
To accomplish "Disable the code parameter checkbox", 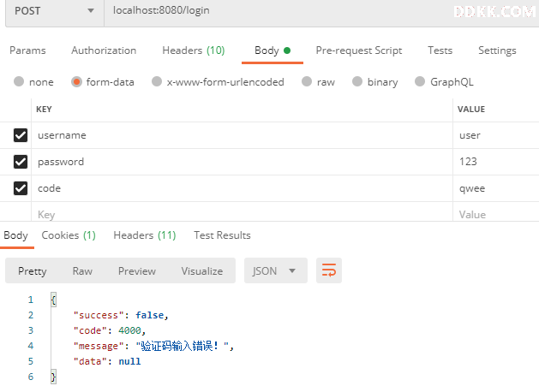I will [21, 188].
